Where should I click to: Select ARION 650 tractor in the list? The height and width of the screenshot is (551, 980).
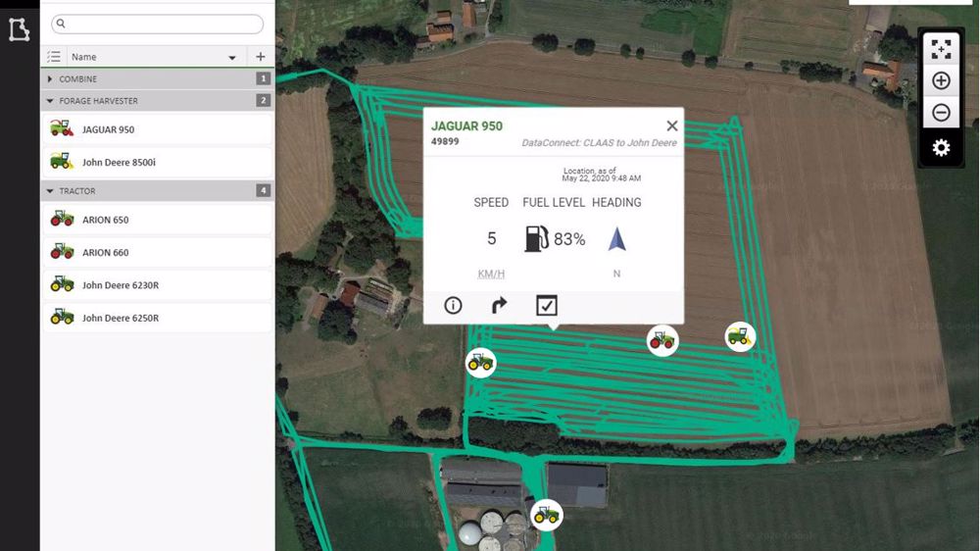158,220
